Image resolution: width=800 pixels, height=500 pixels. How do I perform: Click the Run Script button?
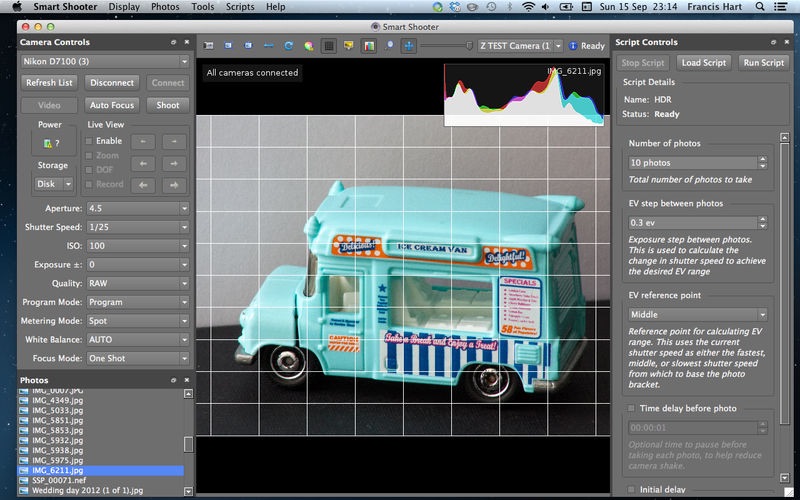click(x=763, y=63)
